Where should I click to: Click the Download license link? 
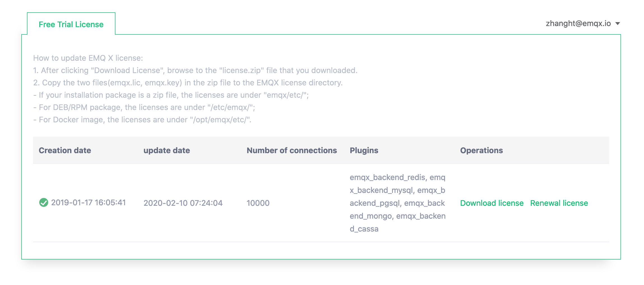tap(492, 203)
